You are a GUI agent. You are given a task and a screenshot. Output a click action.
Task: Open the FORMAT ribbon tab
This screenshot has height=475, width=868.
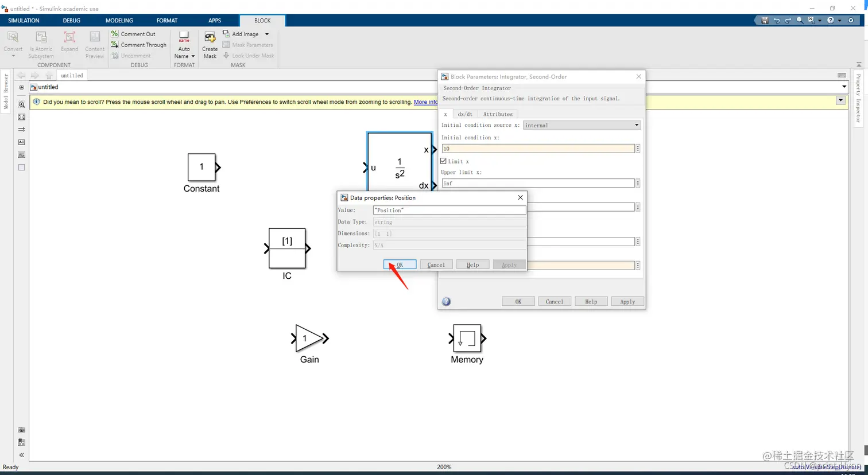pyautogui.click(x=167, y=21)
